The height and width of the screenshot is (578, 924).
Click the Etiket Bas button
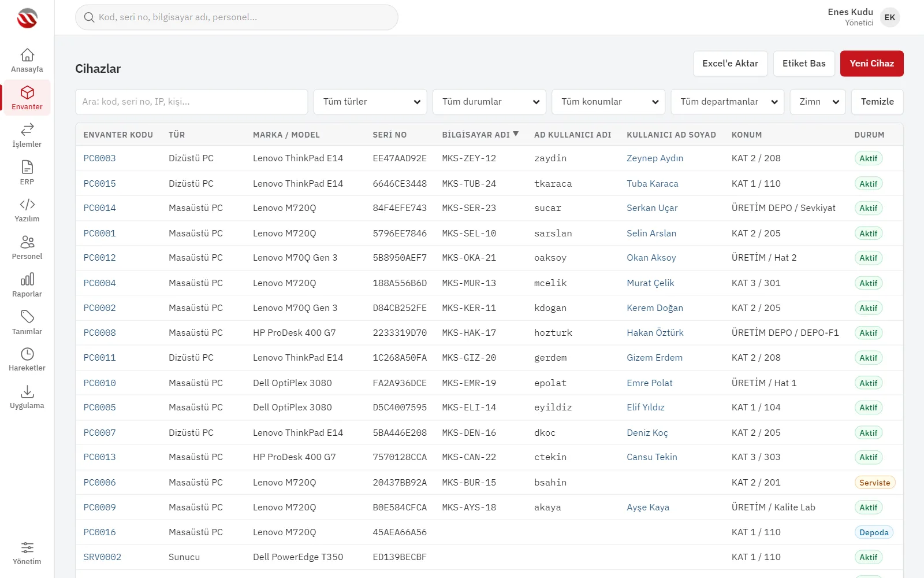tap(804, 64)
